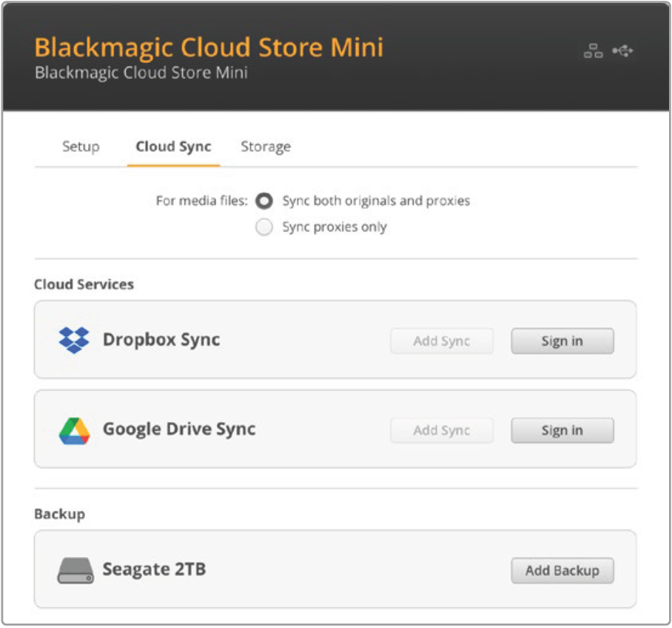672x628 pixels.
Task: Click the Google Drive logo icon
Action: 75,431
